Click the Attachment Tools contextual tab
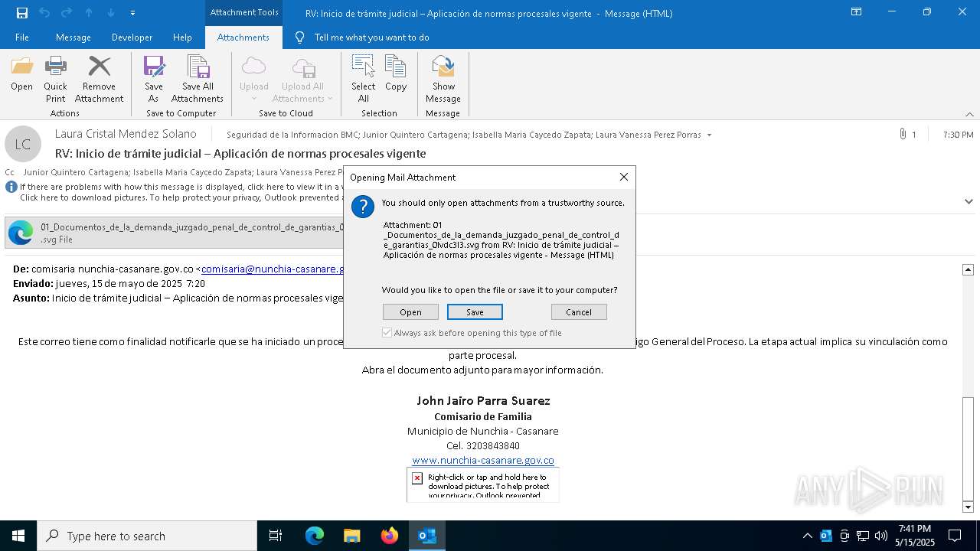 [x=244, y=12]
